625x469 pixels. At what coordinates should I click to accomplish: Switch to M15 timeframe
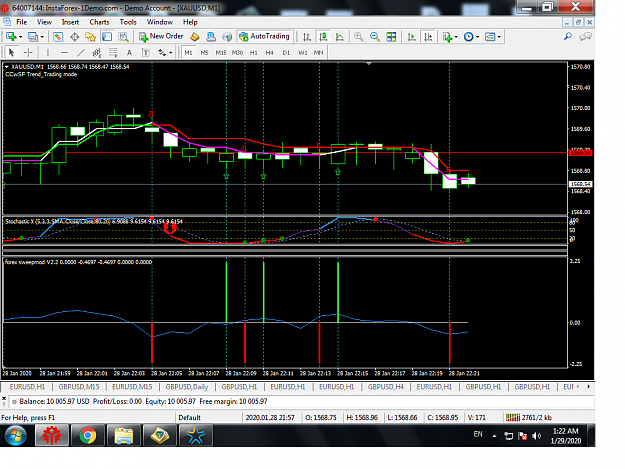click(221, 53)
